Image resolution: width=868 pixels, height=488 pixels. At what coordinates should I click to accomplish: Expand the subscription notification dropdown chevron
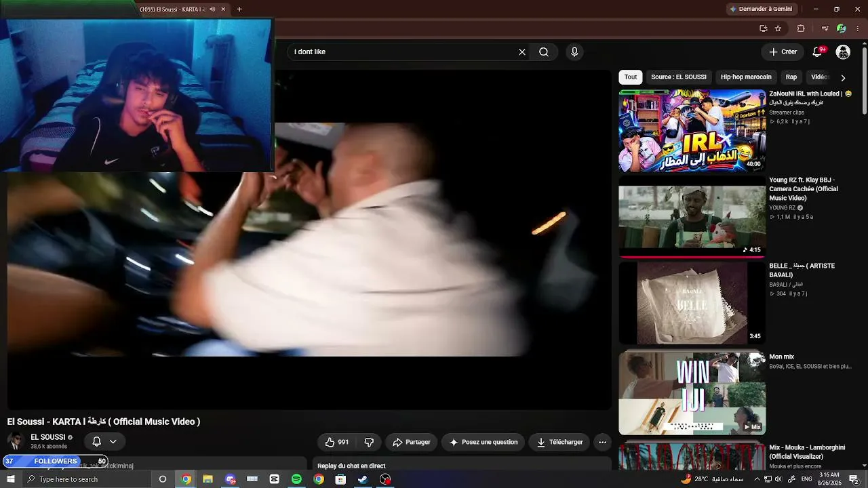(x=113, y=442)
